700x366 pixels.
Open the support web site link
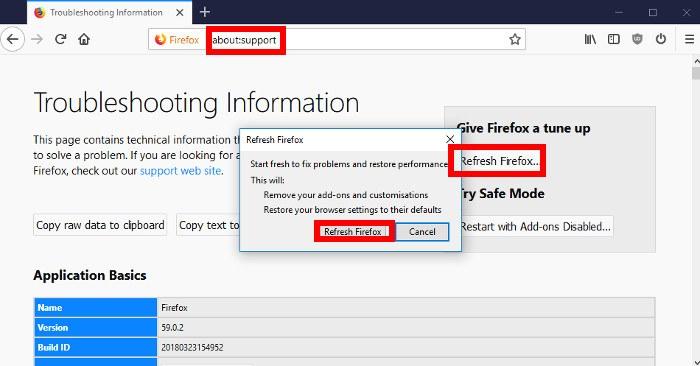(180, 171)
